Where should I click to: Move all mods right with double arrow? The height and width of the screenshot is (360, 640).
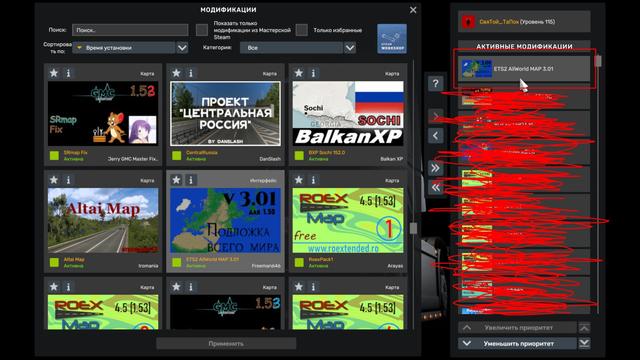click(436, 168)
